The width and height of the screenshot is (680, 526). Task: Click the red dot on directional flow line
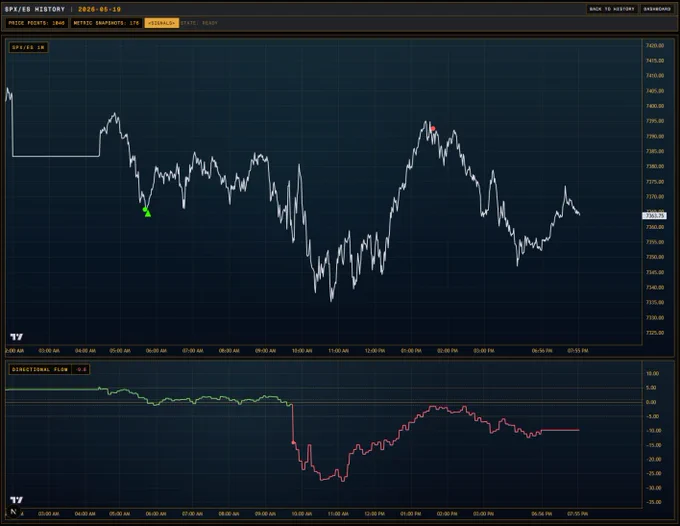tap(294, 442)
